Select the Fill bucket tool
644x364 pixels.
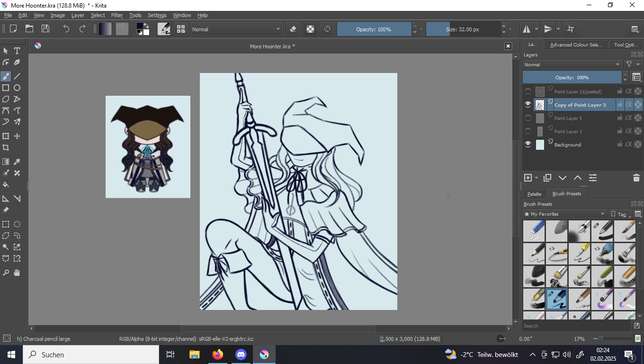[x=6, y=184]
